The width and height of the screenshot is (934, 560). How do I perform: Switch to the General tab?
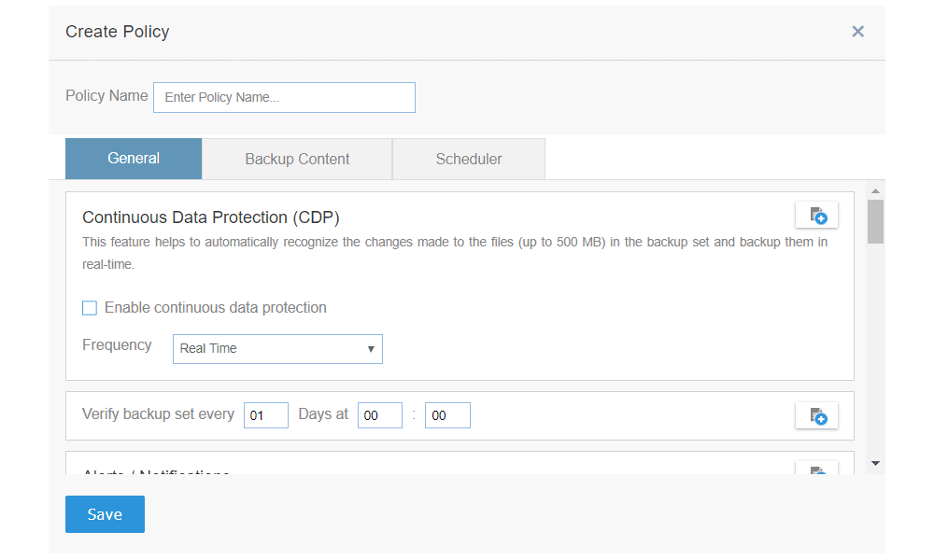tap(134, 159)
